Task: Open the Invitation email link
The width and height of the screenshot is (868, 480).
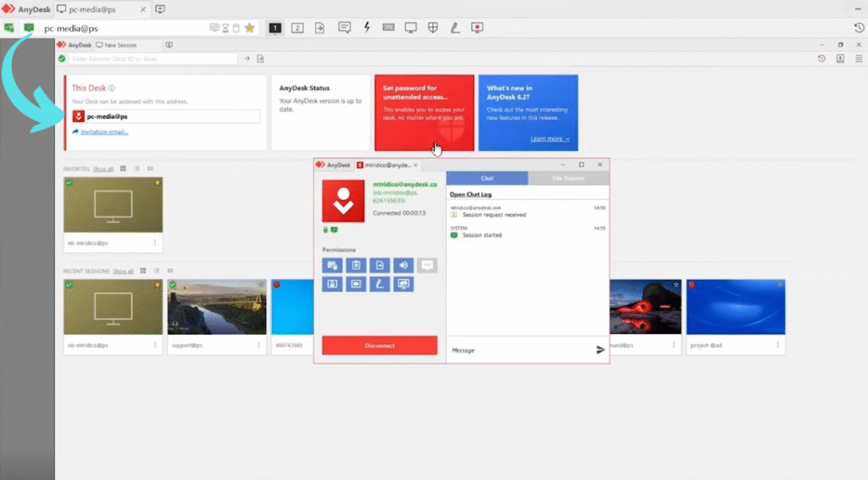Action: [104, 131]
